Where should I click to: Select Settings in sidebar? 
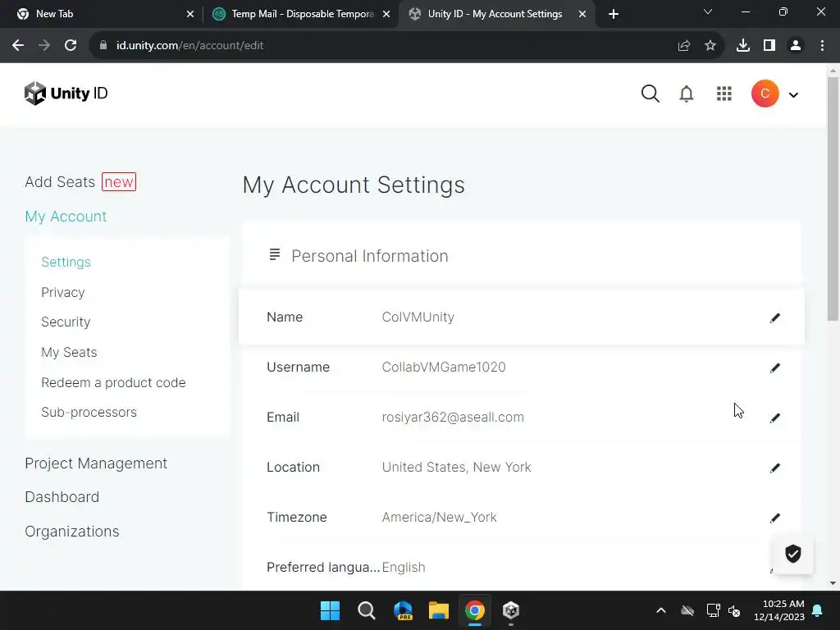66,262
